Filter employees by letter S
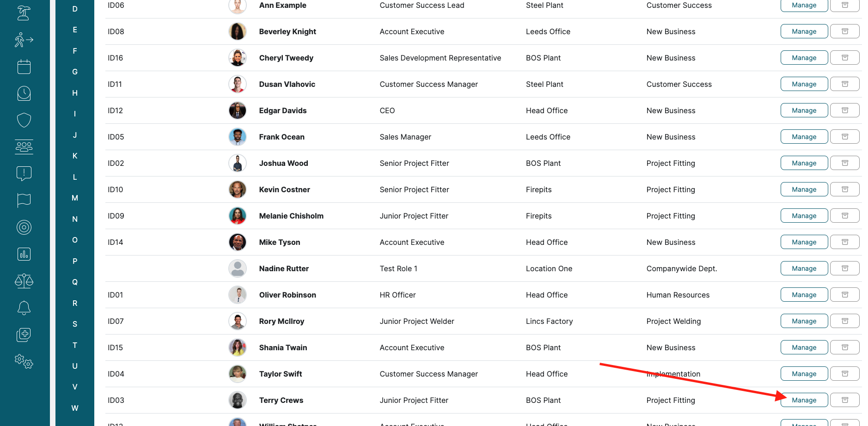Screen dimensions: 868x426 [75, 324]
